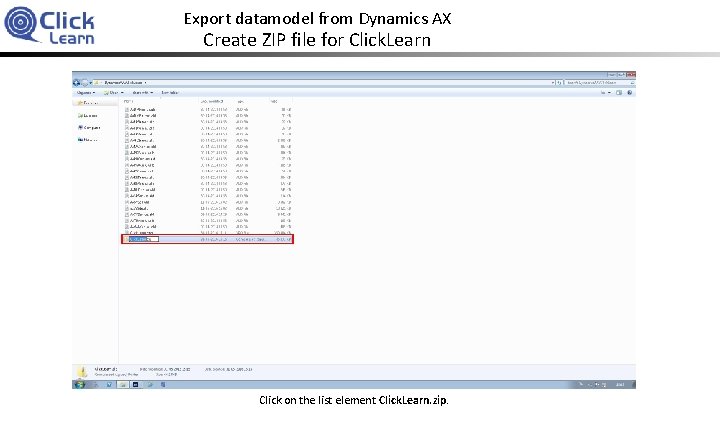Toggle the preview pane icon
720x437 pixels.
[x=619, y=93]
